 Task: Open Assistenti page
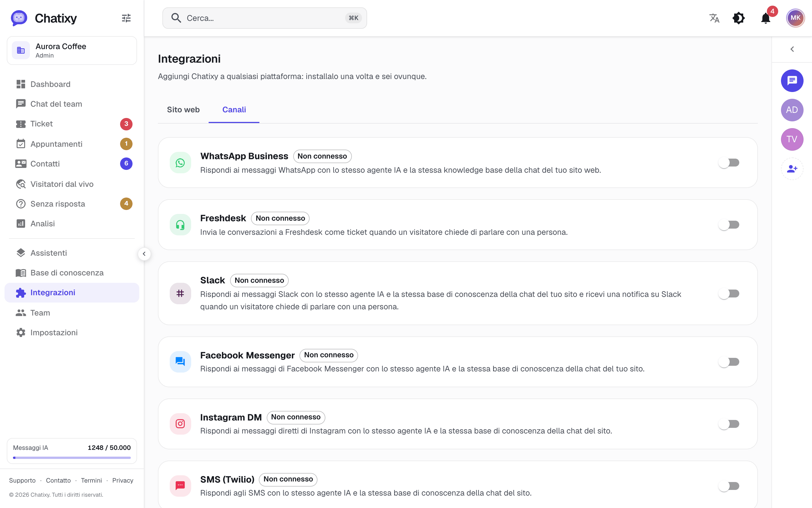(x=72, y=253)
